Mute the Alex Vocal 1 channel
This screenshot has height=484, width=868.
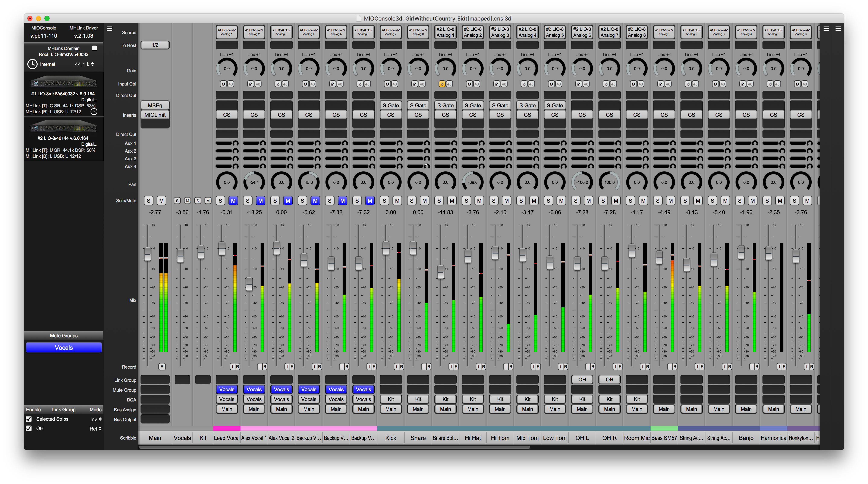pos(261,200)
